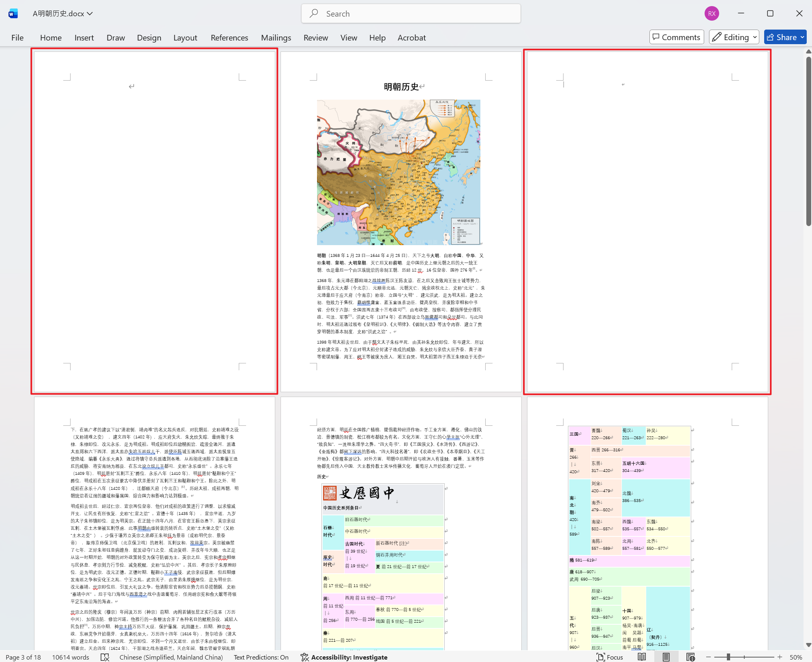
Task: Click the Word application icon
Action: [x=13, y=13]
